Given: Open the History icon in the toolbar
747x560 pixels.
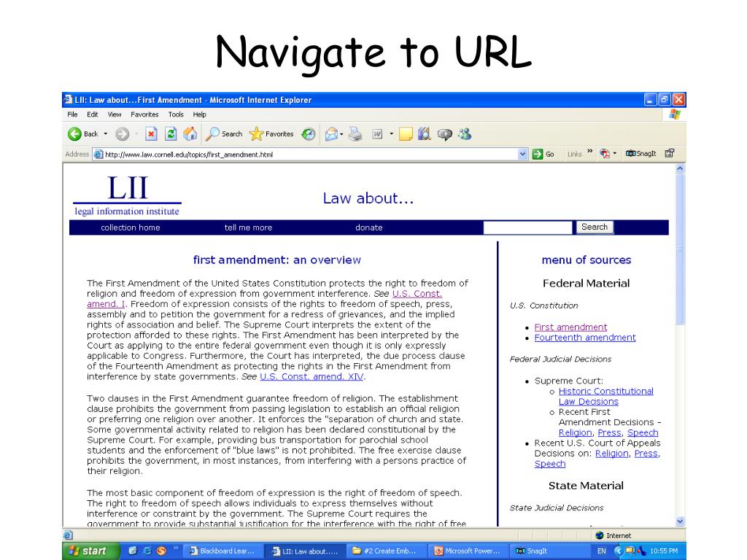Looking at the screenshot, I should (309, 134).
